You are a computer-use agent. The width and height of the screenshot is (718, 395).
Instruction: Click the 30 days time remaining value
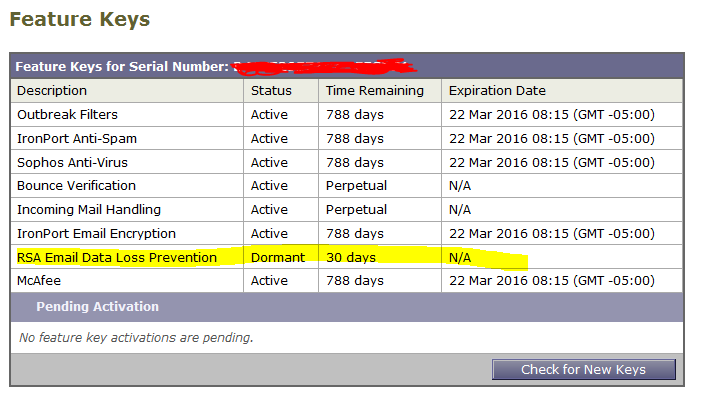pyautogui.click(x=351, y=257)
